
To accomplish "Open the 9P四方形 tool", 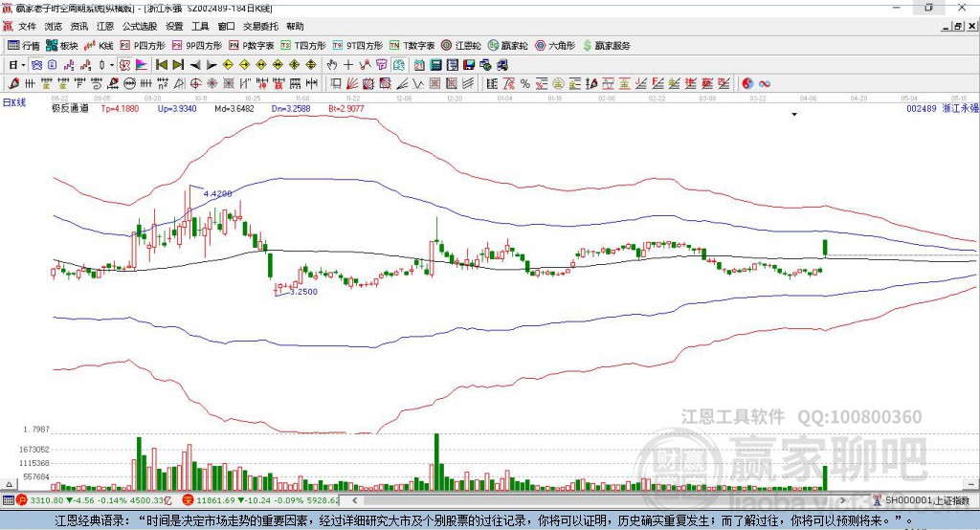I will 197,46.
